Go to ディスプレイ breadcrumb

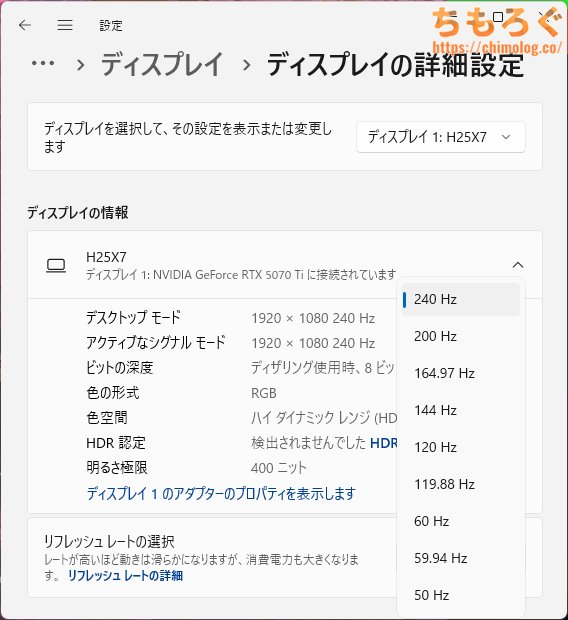pyautogui.click(x=162, y=64)
